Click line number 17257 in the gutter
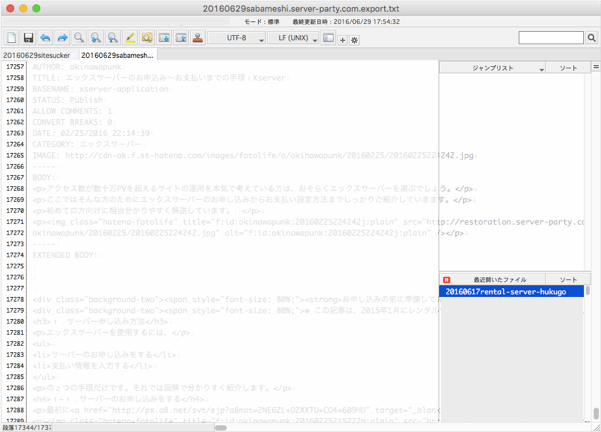601x432 pixels. tap(15, 67)
